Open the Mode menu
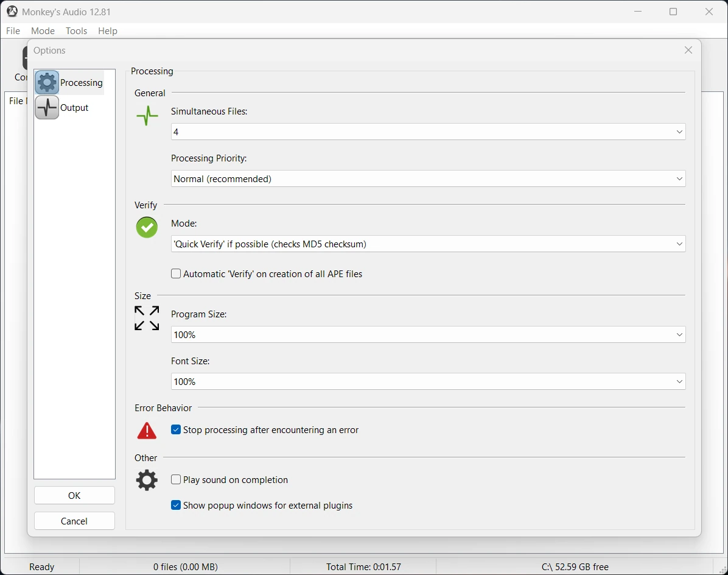 pos(43,30)
